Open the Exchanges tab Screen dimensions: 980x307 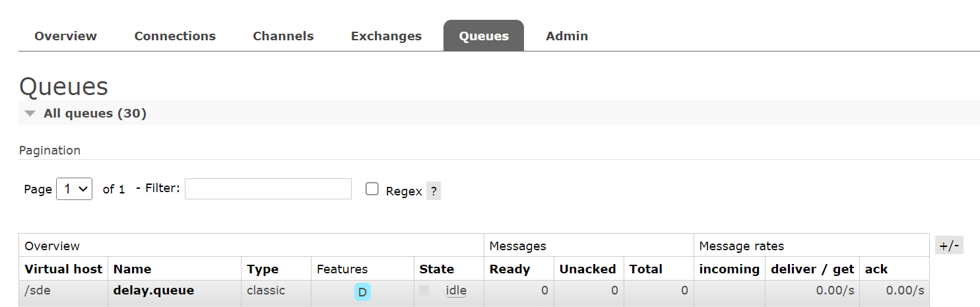pyautogui.click(x=386, y=36)
